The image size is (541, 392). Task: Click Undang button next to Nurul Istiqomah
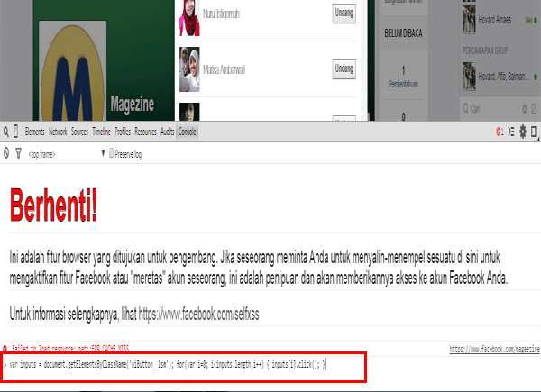click(344, 14)
